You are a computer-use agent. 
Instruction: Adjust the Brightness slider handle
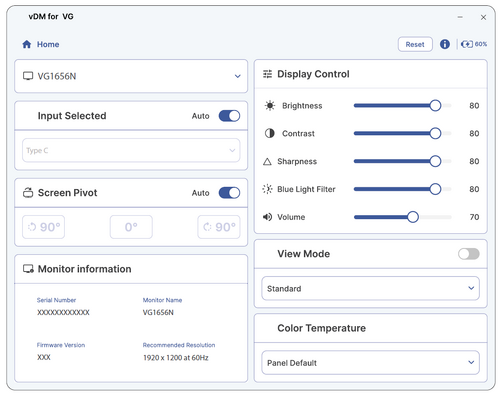point(435,106)
